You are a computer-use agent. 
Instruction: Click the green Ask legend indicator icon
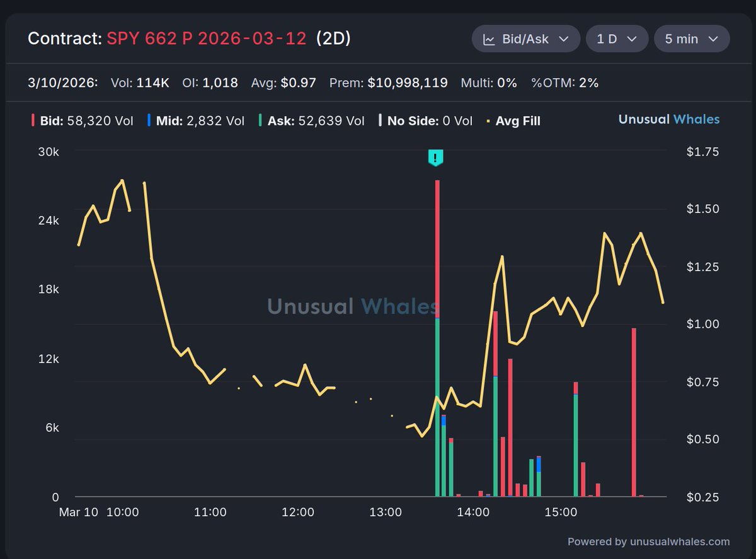pyautogui.click(x=261, y=120)
